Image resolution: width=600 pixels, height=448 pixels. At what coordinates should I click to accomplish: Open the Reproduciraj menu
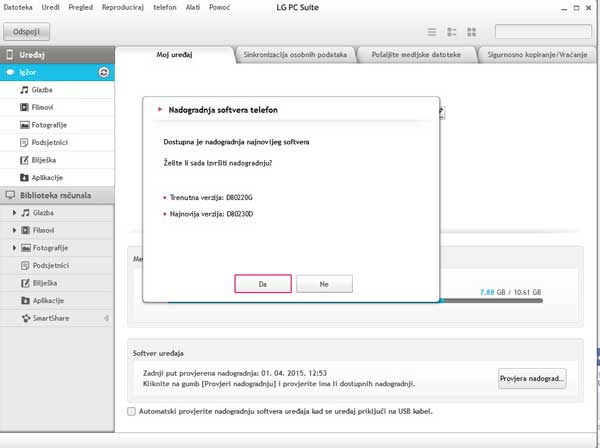pos(123,7)
